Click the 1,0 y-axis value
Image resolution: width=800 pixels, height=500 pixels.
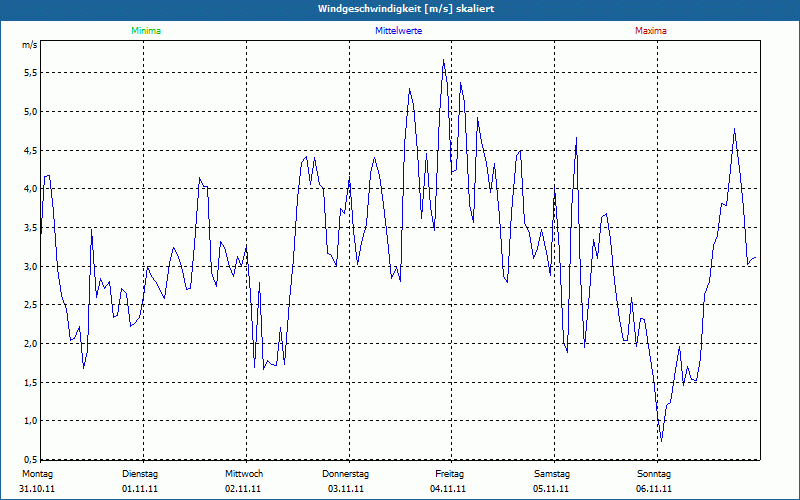click(31, 421)
